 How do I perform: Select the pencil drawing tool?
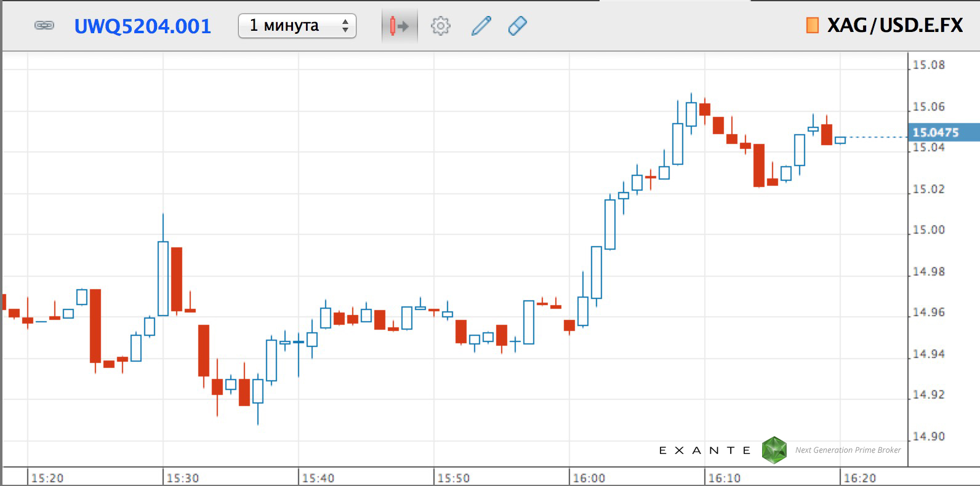pos(481,26)
